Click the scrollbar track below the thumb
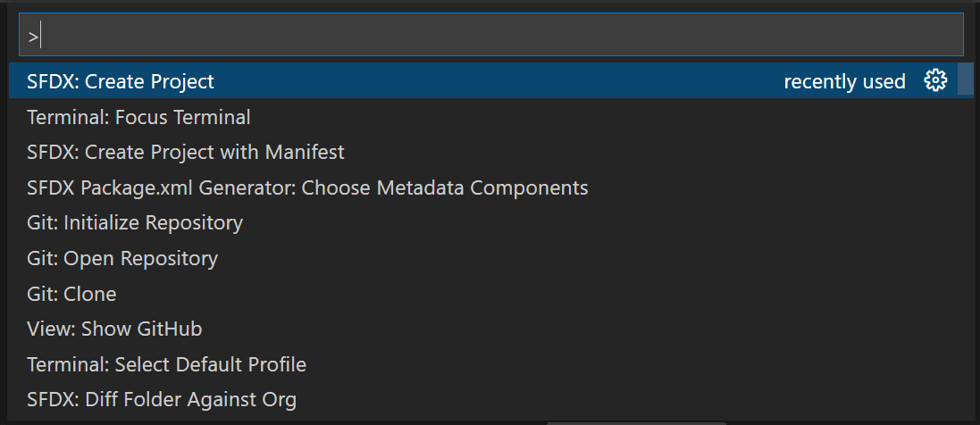 [965, 256]
